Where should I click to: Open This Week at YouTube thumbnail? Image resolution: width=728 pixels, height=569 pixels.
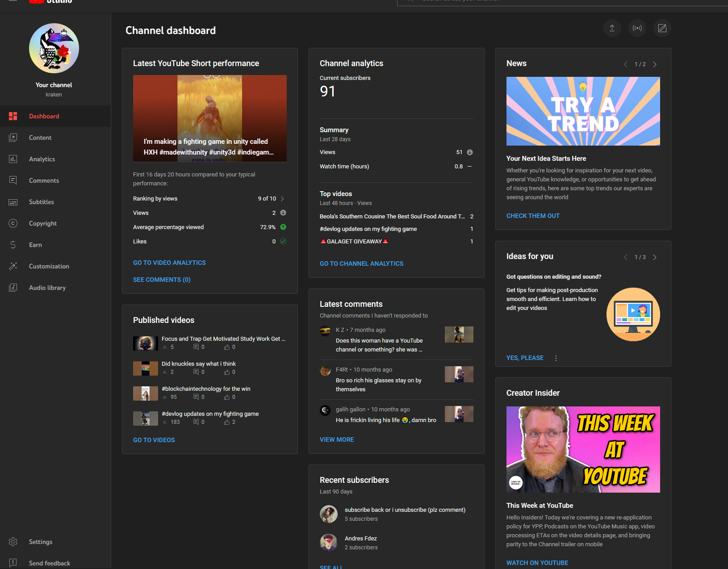pos(583,449)
